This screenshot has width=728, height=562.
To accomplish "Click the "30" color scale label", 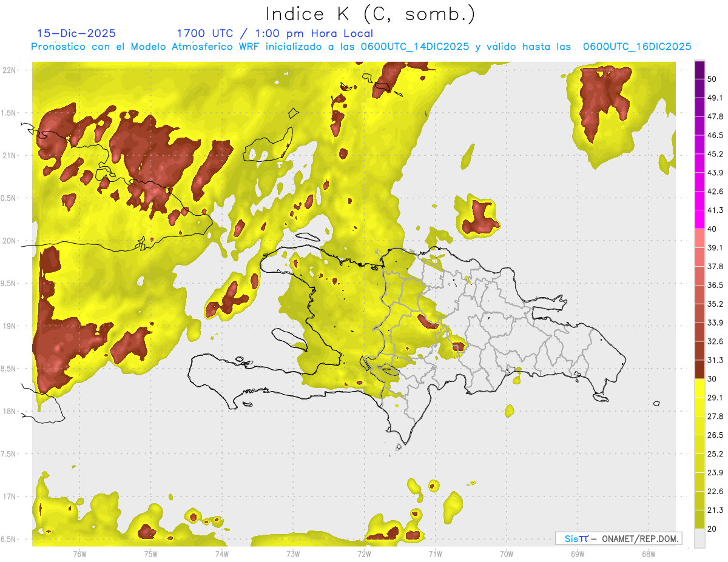I will [712, 379].
